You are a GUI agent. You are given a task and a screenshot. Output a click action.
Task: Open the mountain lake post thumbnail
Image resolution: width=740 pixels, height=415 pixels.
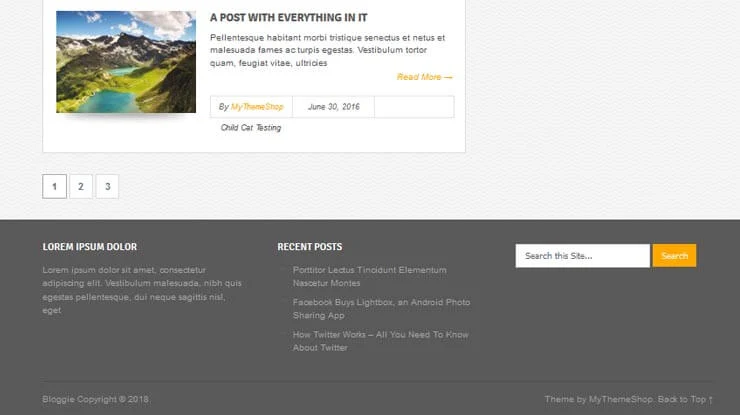tap(126, 62)
